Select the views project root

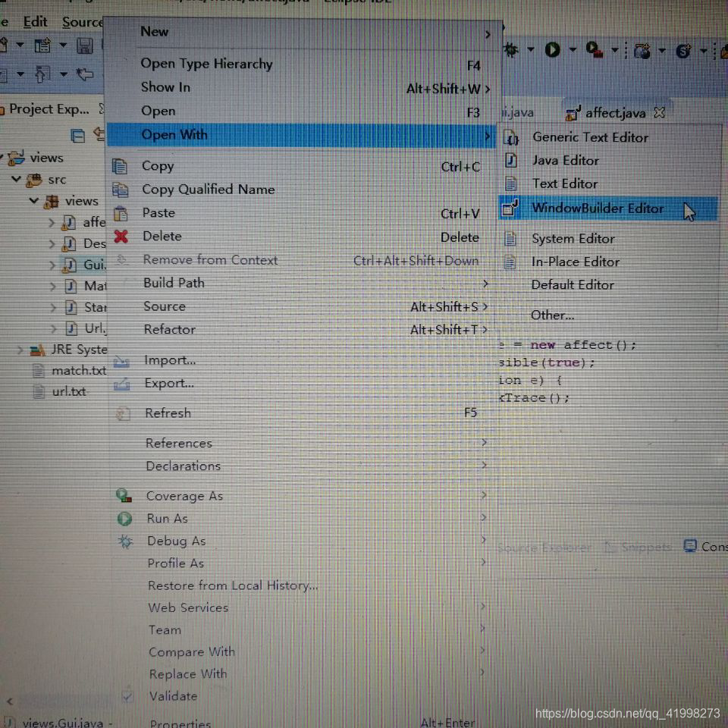click(x=46, y=158)
